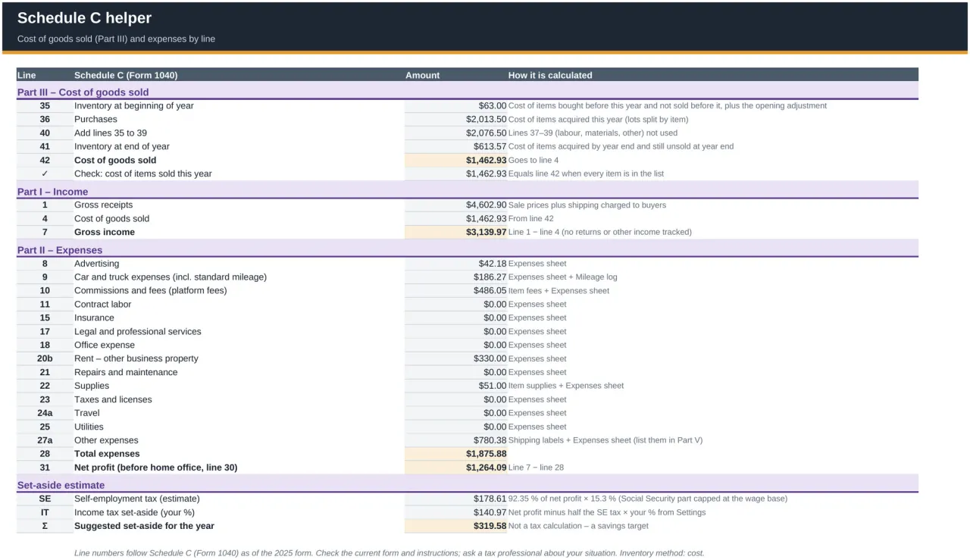Select the Gross income amount $3,139.97
Viewport: 970px width, 560px height.
click(455, 233)
